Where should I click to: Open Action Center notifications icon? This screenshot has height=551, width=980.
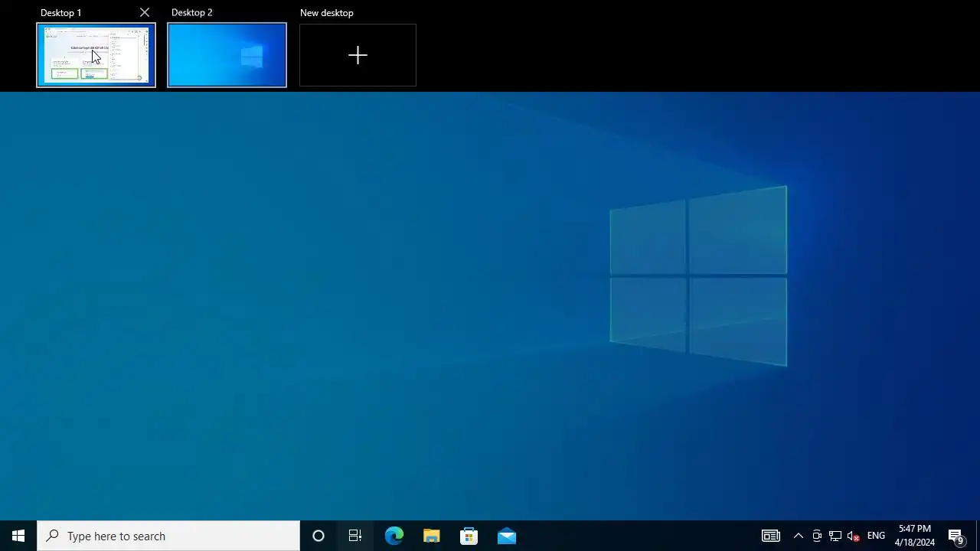pyautogui.click(x=955, y=536)
